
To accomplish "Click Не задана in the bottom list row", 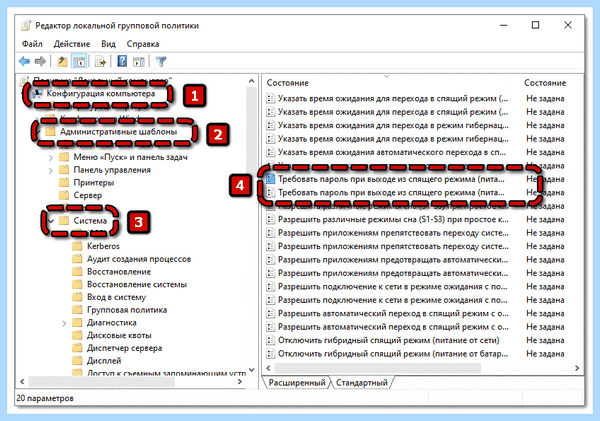I will (x=545, y=354).
